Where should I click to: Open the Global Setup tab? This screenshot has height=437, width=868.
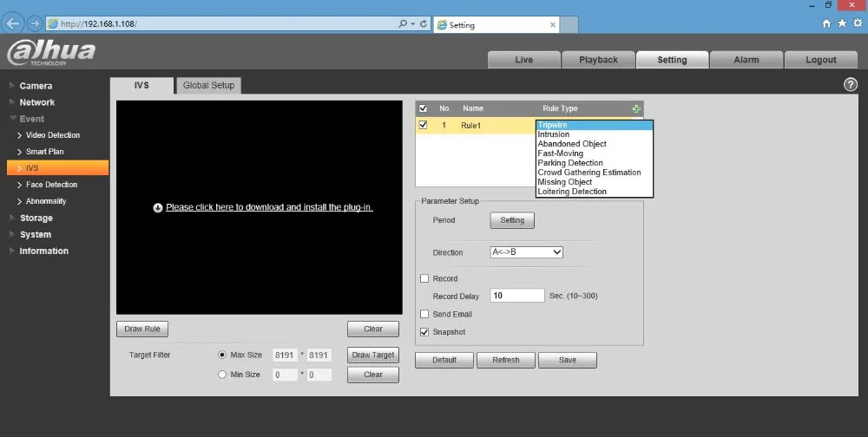point(208,85)
